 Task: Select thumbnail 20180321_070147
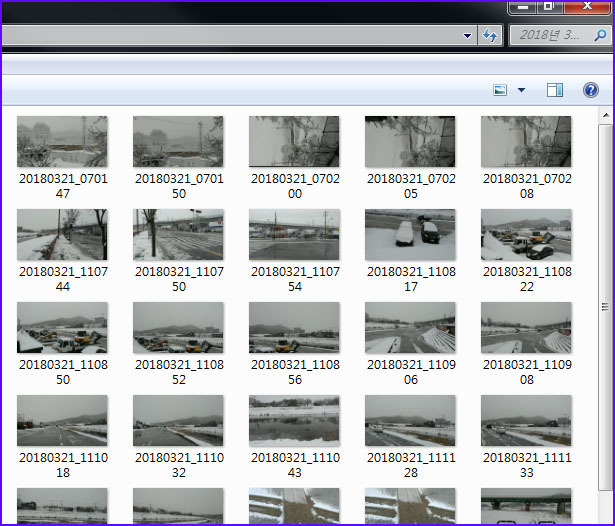(x=62, y=142)
